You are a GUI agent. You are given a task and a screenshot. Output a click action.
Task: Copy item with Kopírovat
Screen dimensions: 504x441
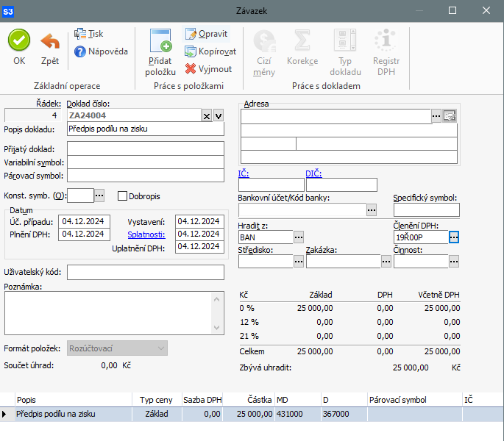[210, 51]
